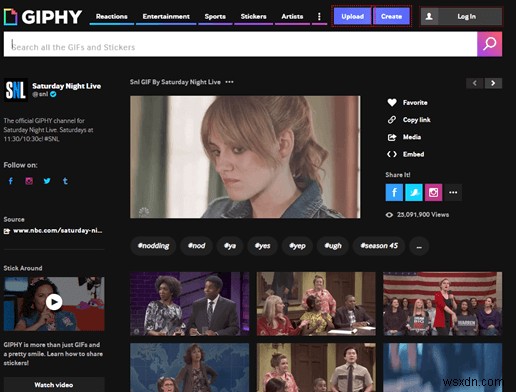Screen dimensions: 516x392
Task: Click the user avatar icon beside Log In
Action: pos(429,16)
